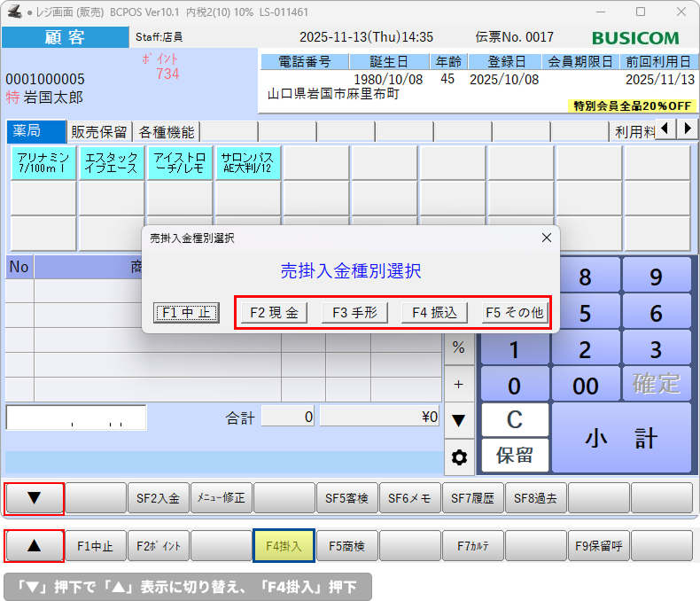The height and width of the screenshot is (601, 700).
Task: Select the アリナミン product button
Action: (x=43, y=163)
